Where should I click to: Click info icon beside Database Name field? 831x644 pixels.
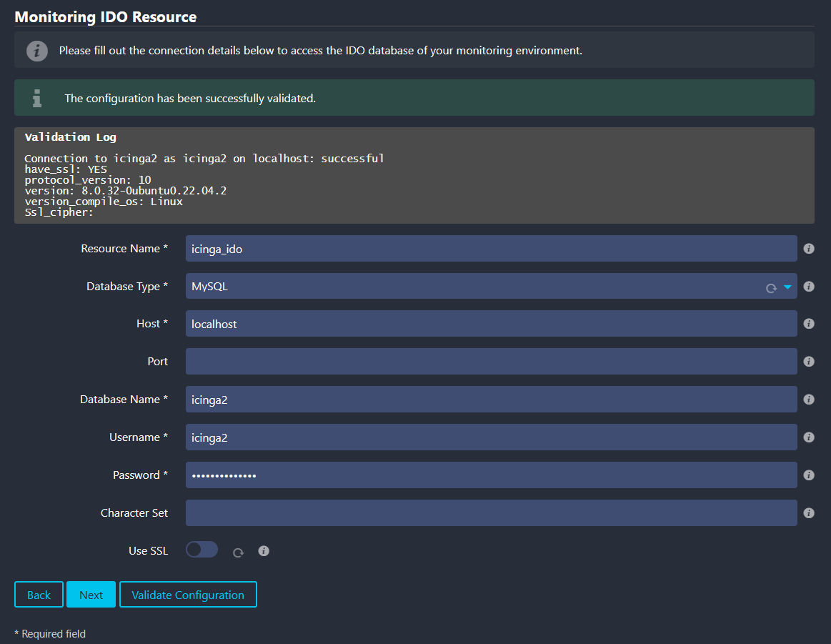pyautogui.click(x=809, y=400)
